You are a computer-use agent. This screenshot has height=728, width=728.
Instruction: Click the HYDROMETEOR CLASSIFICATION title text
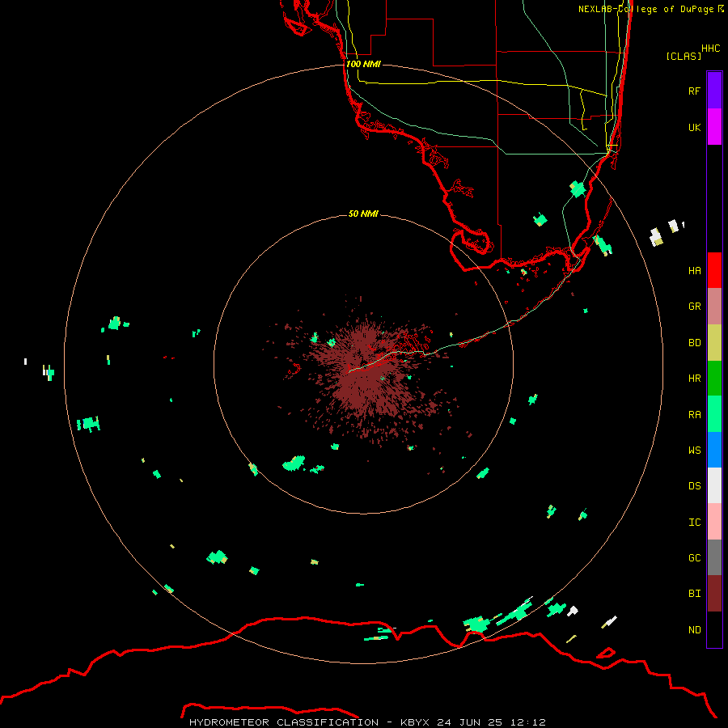point(284,722)
